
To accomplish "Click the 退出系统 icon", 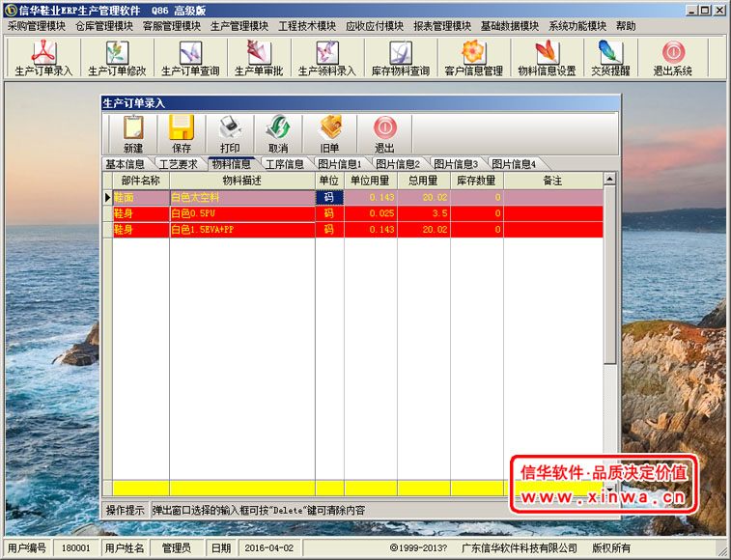I will point(673,58).
